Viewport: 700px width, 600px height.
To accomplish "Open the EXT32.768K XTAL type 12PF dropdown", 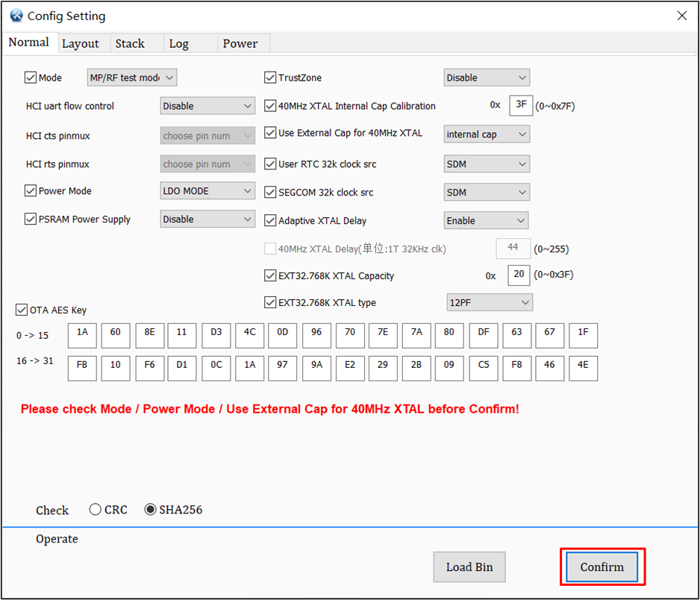I will [489, 302].
